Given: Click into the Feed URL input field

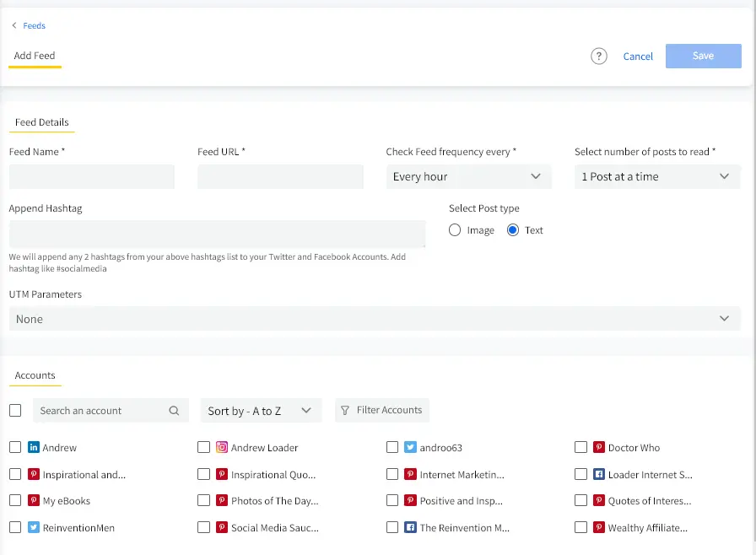Looking at the screenshot, I should [x=280, y=176].
